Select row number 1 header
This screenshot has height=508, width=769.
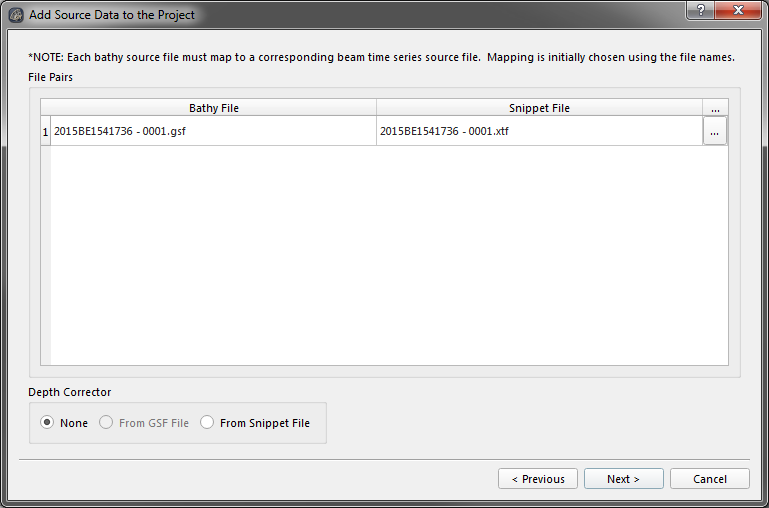point(45,131)
